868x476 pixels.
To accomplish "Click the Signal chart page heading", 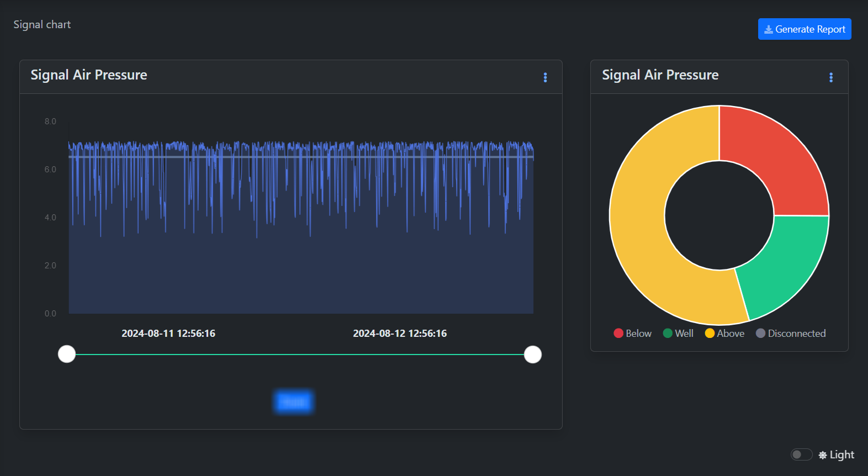I will [x=42, y=25].
